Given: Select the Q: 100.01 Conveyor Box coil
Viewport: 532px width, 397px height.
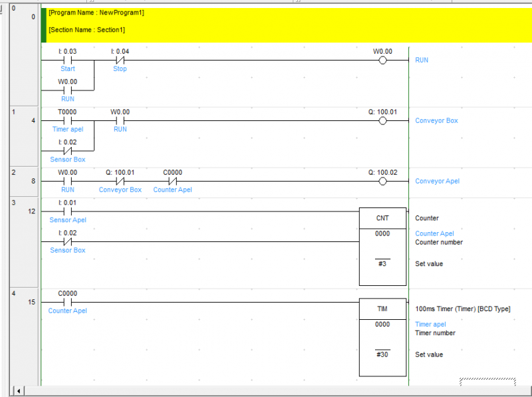Looking at the screenshot, I should [x=382, y=121].
